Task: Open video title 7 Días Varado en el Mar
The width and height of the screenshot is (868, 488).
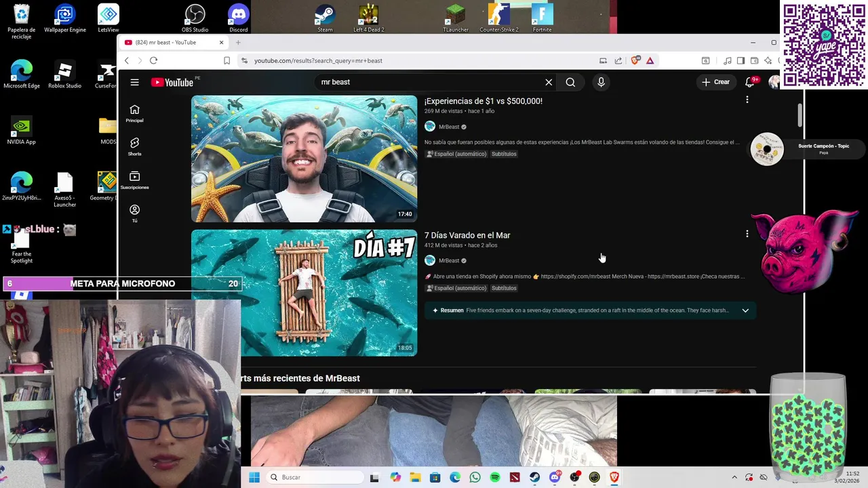Action: [467, 235]
